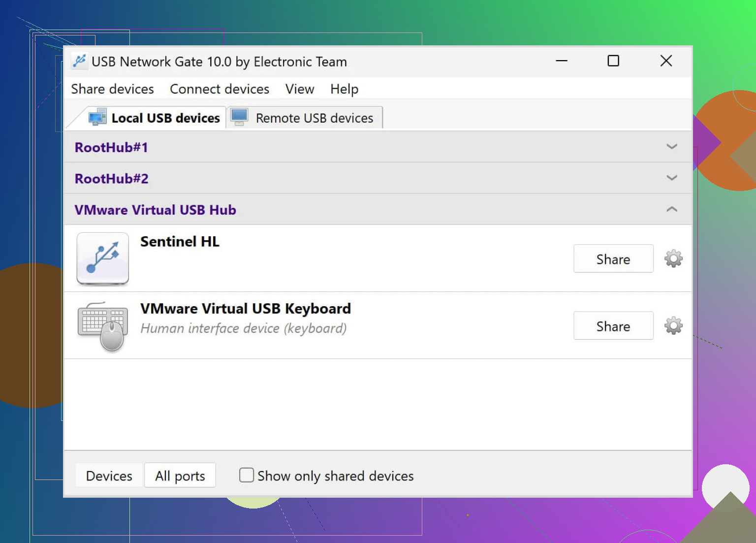Expand the RootHub#1 section chevron

coord(672,146)
